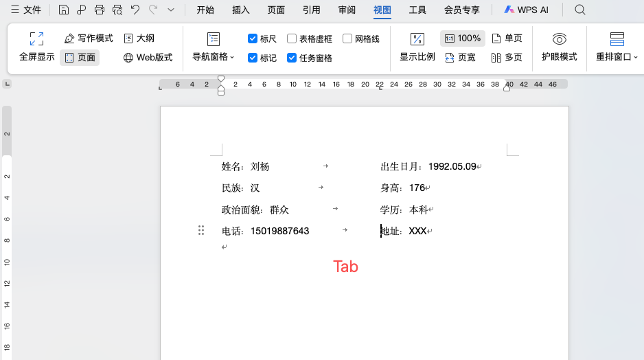
Task: Switch to the 引用 tab
Action: pyautogui.click(x=311, y=10)
